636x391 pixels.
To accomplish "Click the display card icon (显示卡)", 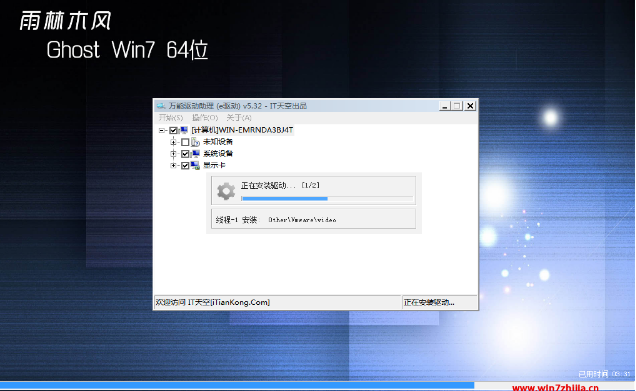I will coord(196,165).
